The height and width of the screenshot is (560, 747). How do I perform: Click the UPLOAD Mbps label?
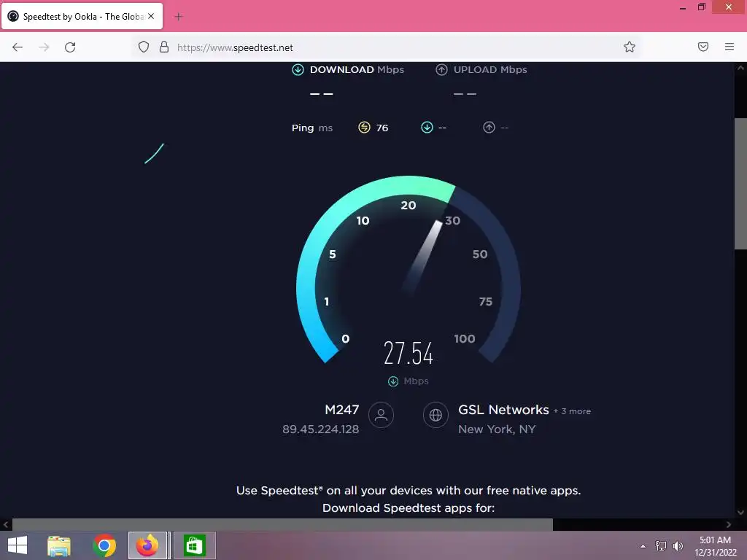(x=490, y=69)
